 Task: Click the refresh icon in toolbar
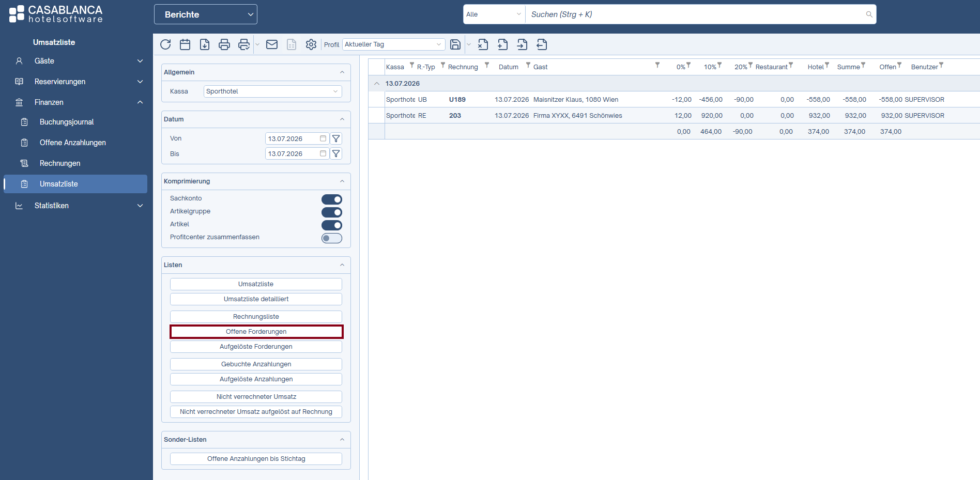[165, 44]
